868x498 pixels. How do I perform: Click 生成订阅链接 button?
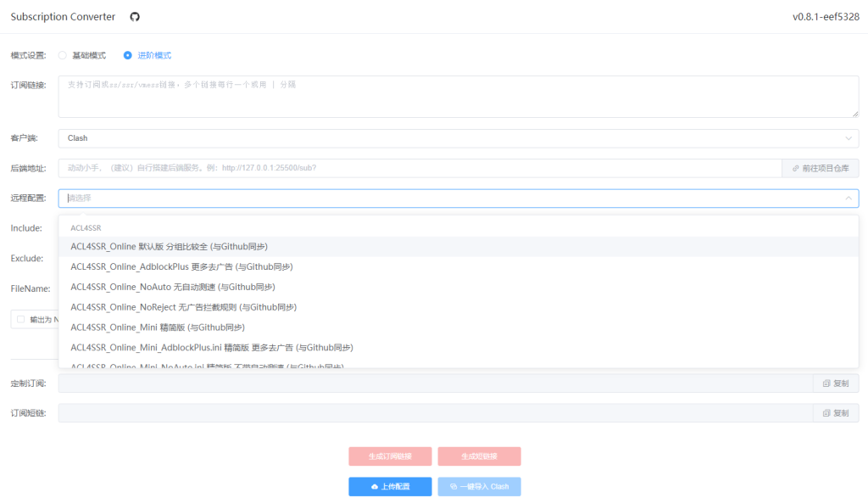[x=390, y=456]
